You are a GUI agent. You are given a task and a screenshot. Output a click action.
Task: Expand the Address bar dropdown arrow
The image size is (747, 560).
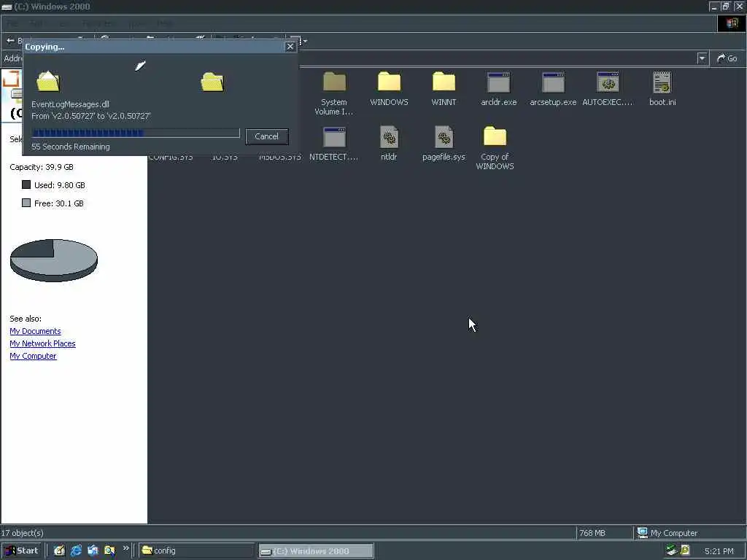702,58
